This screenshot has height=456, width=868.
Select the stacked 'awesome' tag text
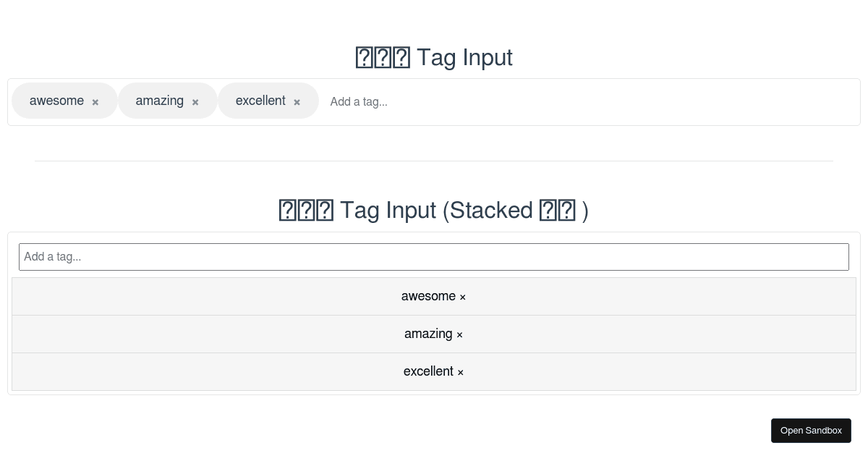[428, 296]
